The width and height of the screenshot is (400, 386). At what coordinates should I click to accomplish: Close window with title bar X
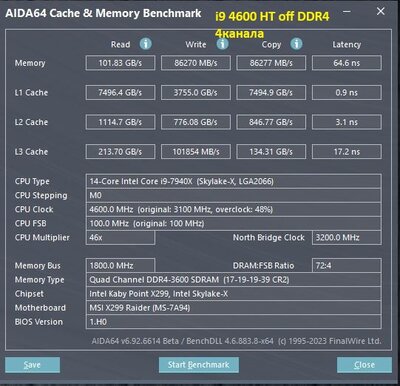pyautogui.click(x=380, y=12)
